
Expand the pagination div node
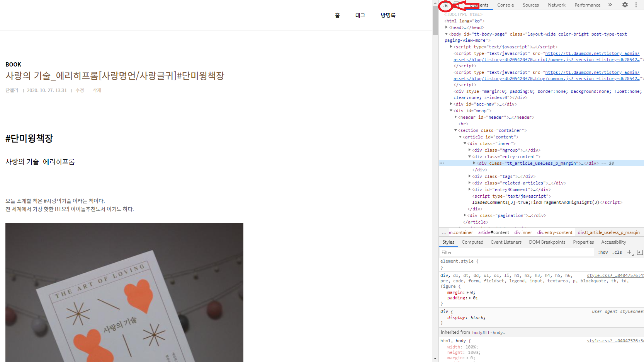coord(465,215)
